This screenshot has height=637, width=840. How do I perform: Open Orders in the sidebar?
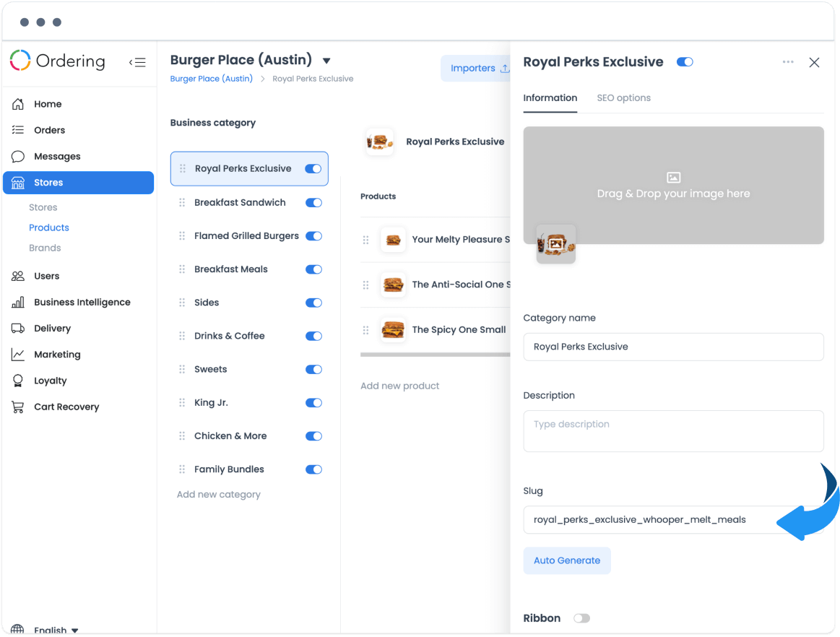(x=49, y=130)
